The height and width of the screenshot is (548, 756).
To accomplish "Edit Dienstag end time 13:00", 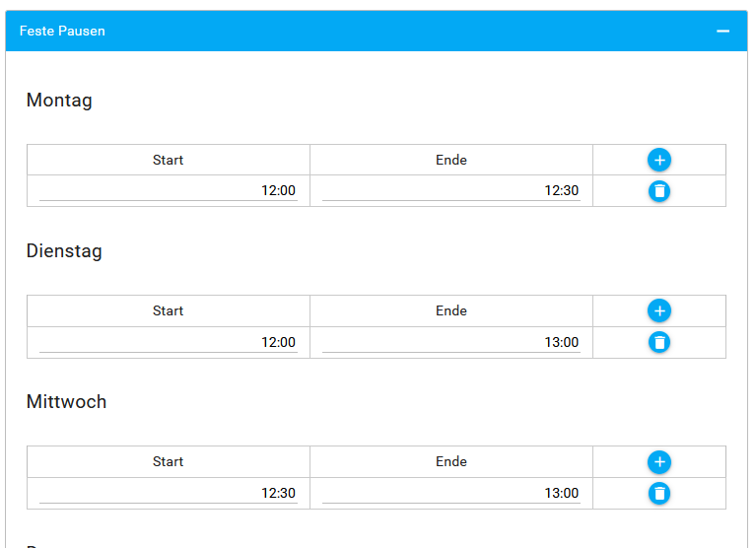I will pyautogui.click(x=451, y=342).
